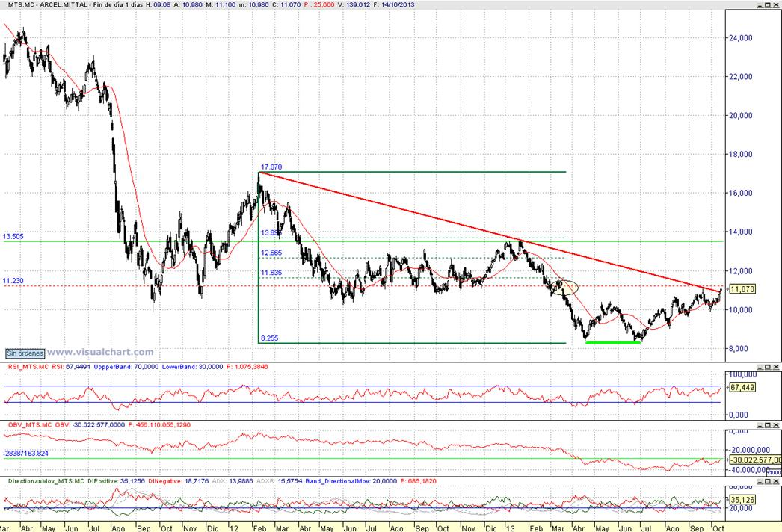Click the 'Sin órdenes' button
The height and width of the screenshot is (532, 782).
point(25,353)
